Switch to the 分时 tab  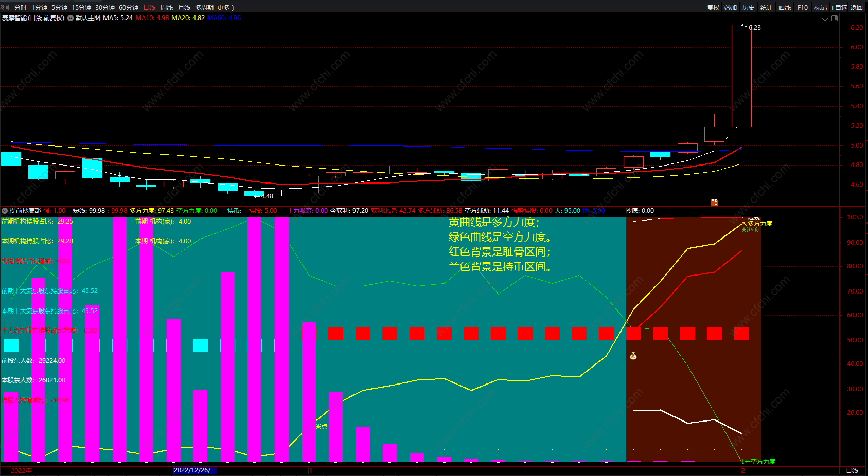coord(21,8)
